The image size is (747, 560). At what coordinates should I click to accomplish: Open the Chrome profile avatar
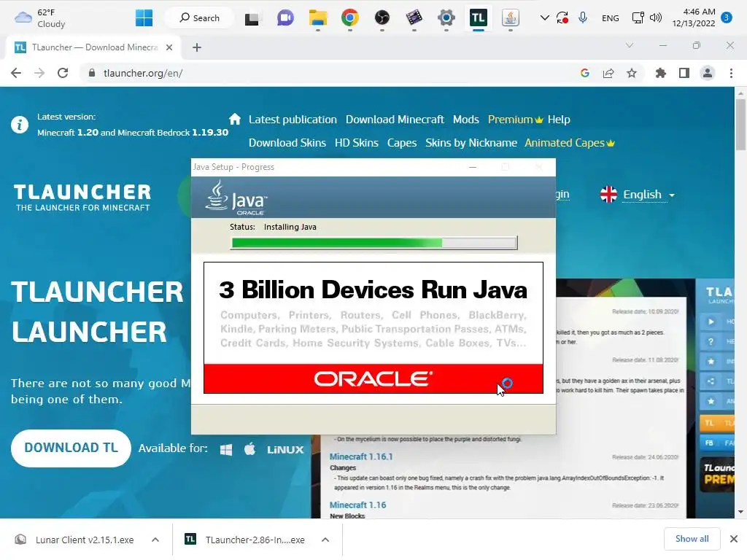pos(708,73)
